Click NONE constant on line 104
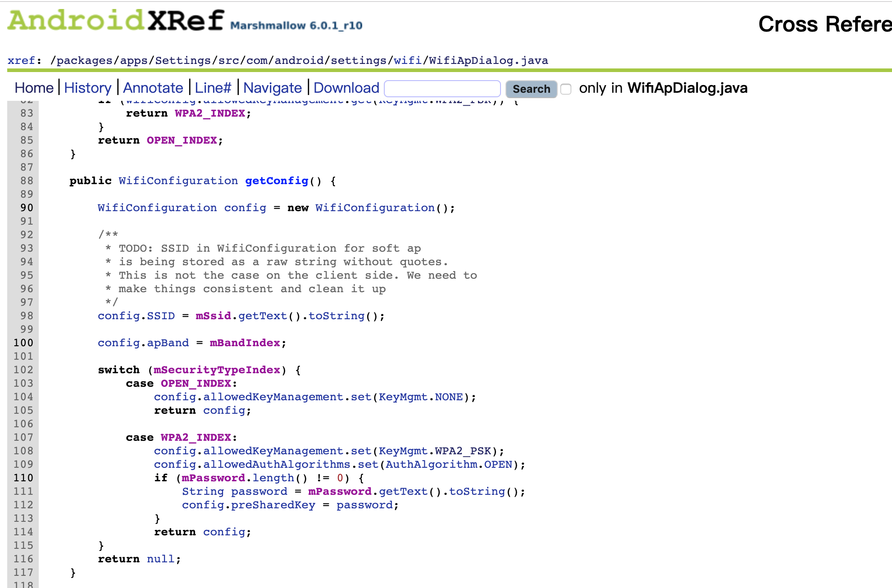892x588 pixels. (449, 397)
